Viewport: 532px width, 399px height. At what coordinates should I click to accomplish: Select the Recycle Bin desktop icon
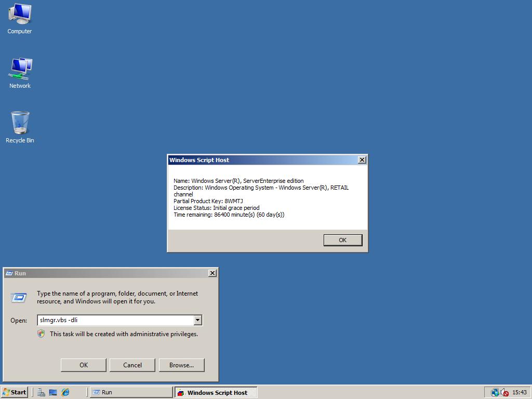(x=20, y=127)
